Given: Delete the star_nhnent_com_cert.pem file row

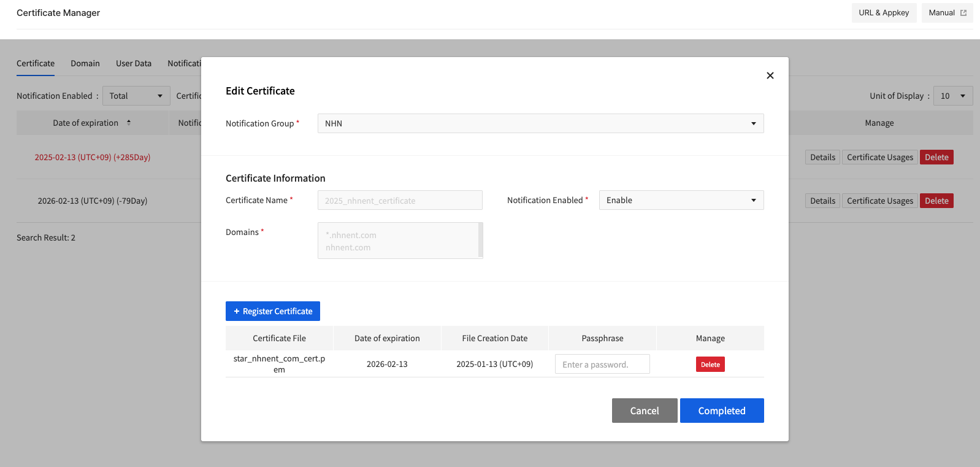Looking at the screenshot, I should pyautogui.click(x=710, y=365).
